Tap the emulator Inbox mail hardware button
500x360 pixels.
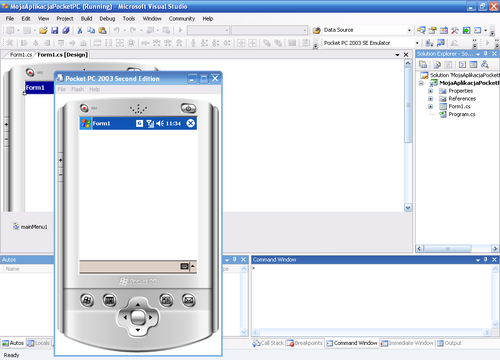coord(189,300)
